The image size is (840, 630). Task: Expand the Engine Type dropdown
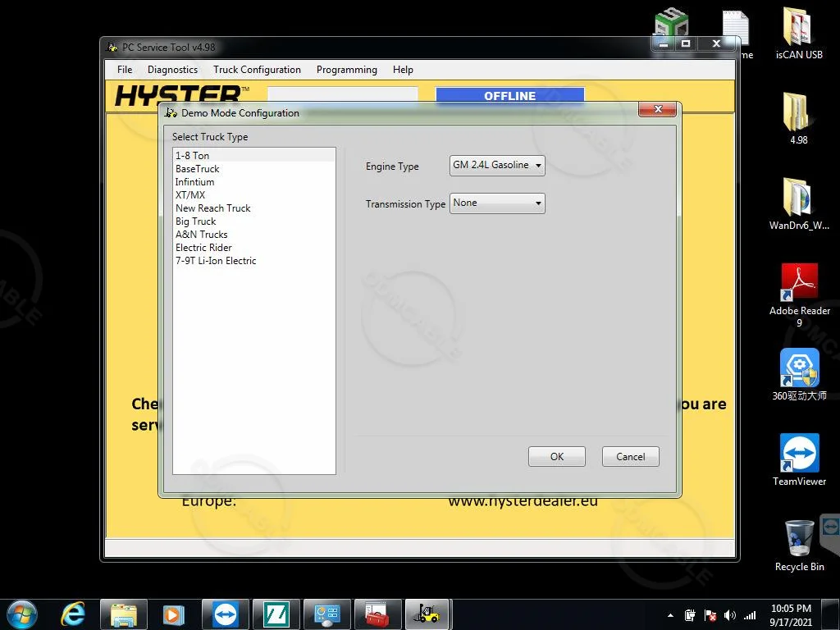(497, 165)
